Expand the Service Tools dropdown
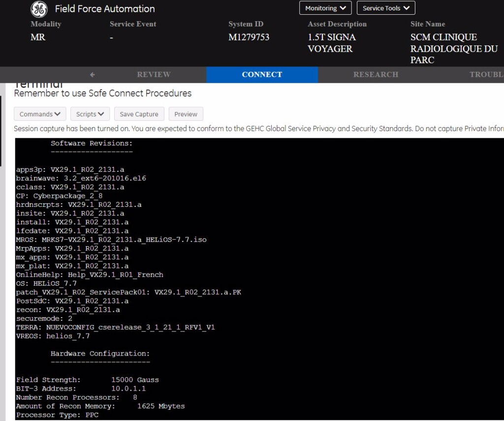Viewport: 504px width, 421px height. pyautogui.click(x=386, y=8)
